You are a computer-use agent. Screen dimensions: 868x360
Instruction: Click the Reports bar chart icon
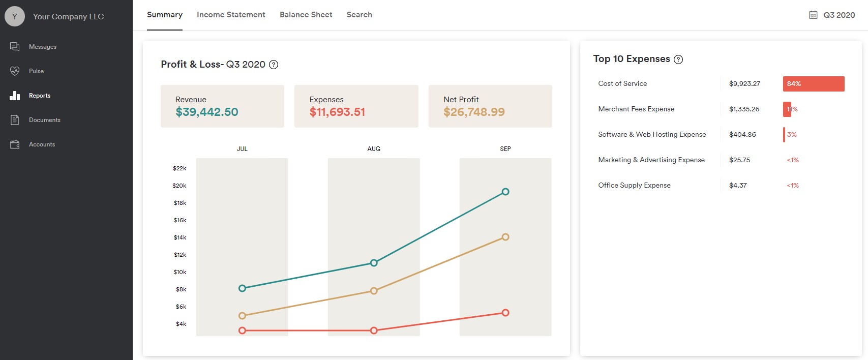click(15, 96)
